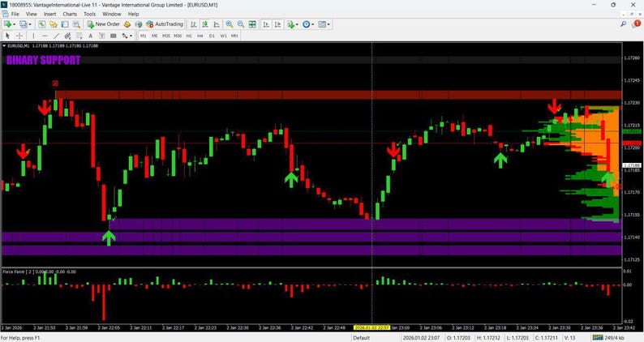This screenshot has height=342, width=644.
Task: Select the Cursor arrow tool
Action: (7, 36)
